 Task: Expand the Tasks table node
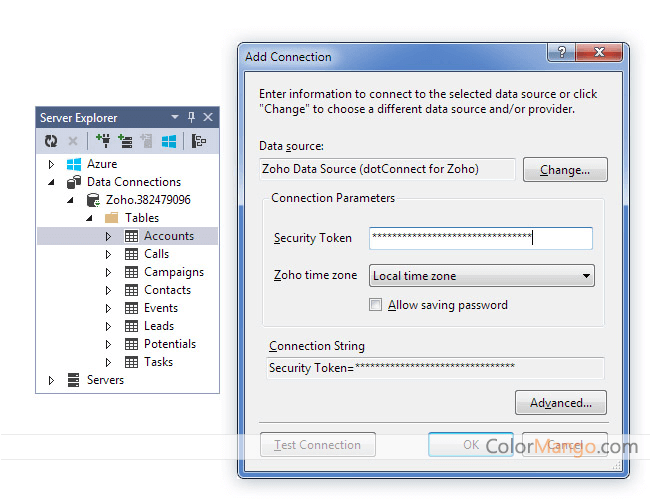108,362
